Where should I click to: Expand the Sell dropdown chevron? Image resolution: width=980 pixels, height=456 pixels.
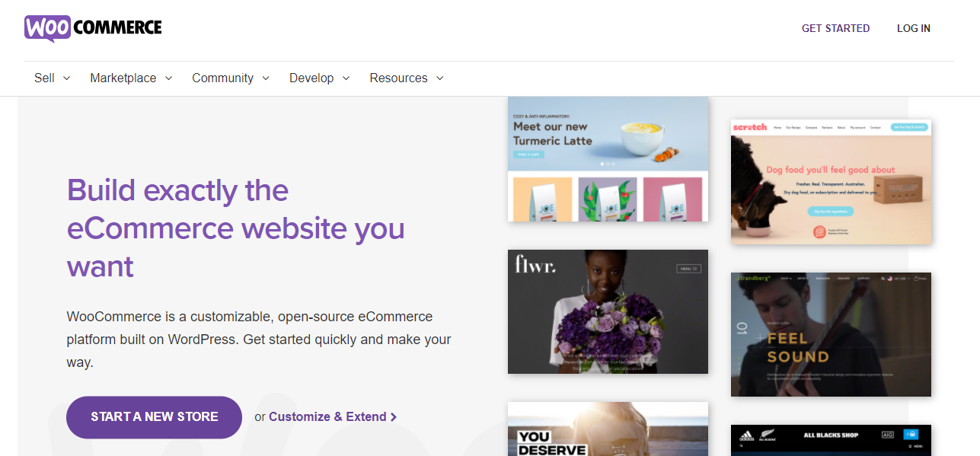tap(66, 78)
